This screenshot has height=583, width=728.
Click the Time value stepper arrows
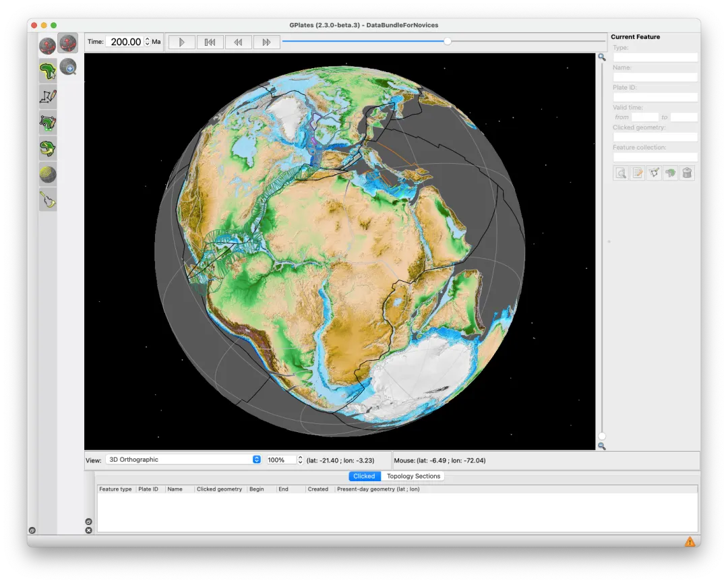pyautogui.click(x=147, y=42)
